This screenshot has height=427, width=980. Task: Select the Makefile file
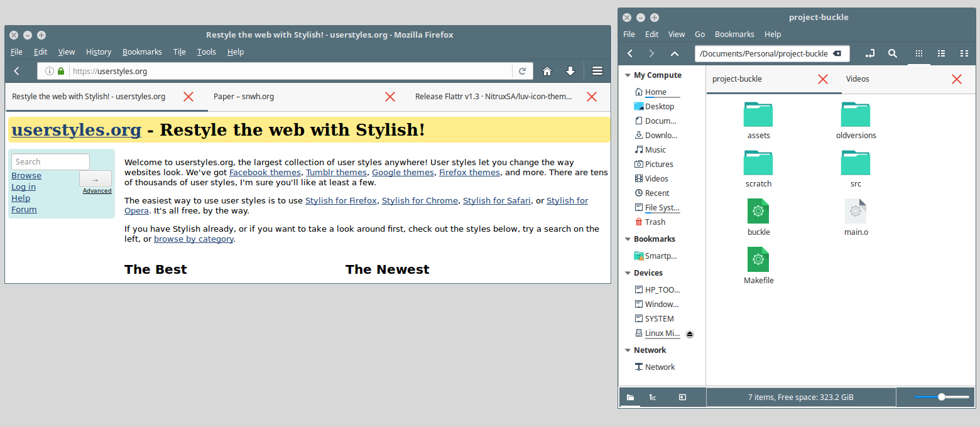click(x=758, y=265)
